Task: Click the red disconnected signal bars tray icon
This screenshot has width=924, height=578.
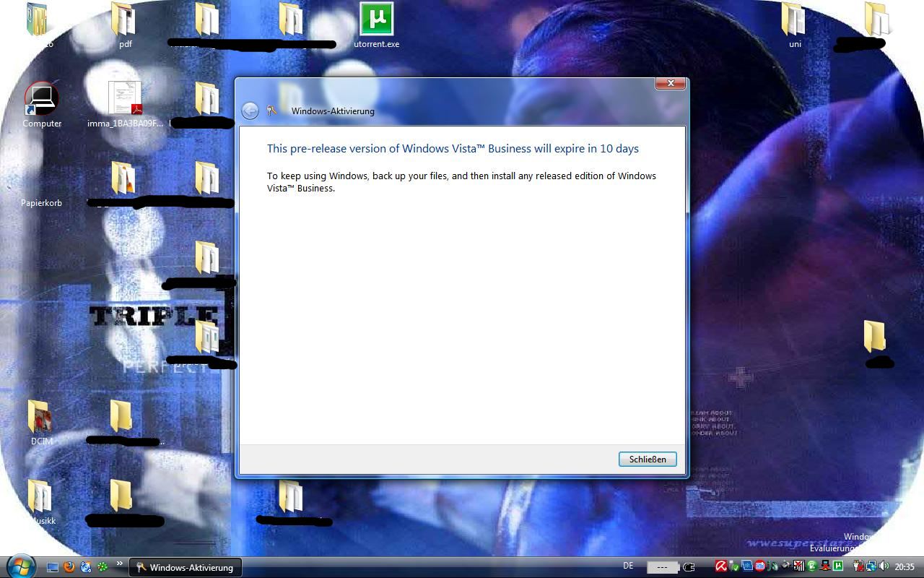Action: click(x=799, y=566)
